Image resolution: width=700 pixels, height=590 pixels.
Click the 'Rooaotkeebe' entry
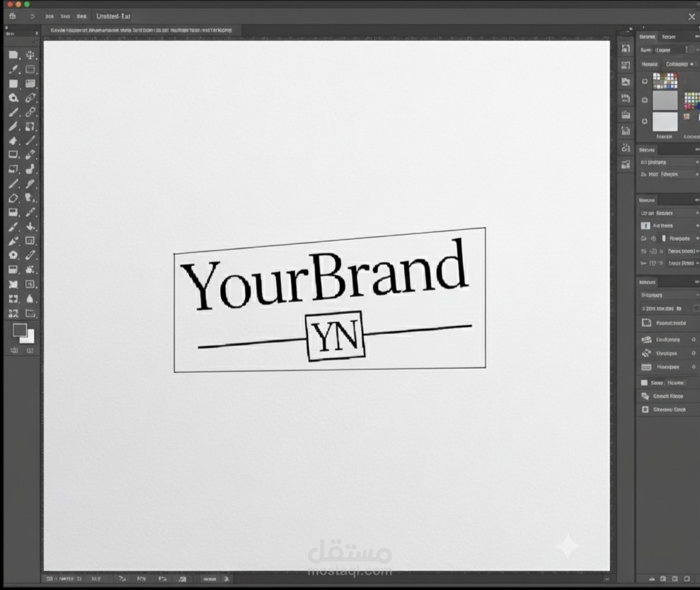[671, 323]
